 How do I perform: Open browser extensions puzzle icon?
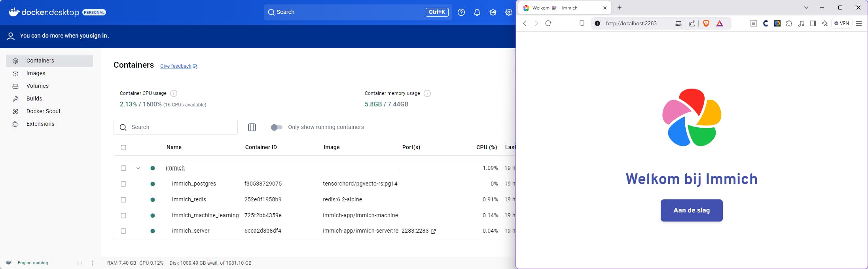(789, 24)
